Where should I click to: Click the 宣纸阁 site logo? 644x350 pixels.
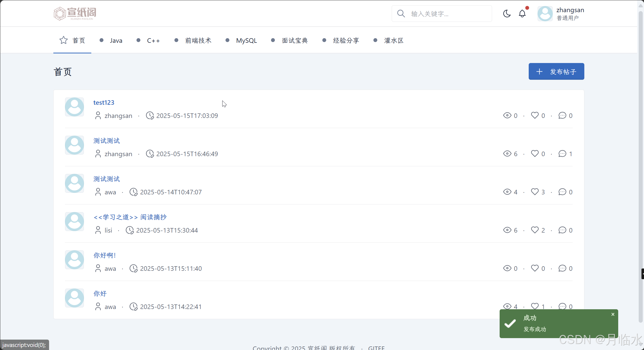(x=75, y=14)
